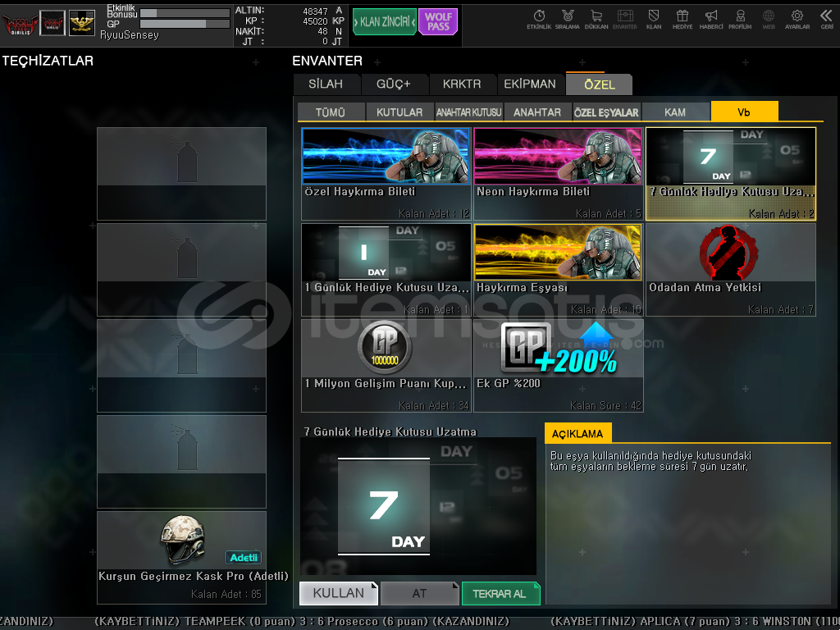Screen dimensions: 840x630
Task: Click the ALTIN value 48347
Action: pos(315,11)
